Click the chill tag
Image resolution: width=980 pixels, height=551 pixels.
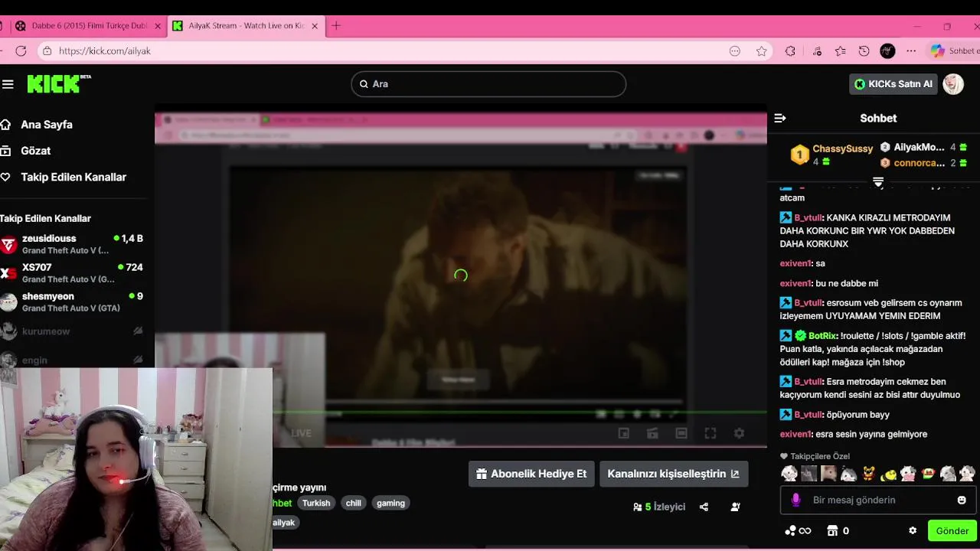[x=354, y=503]
